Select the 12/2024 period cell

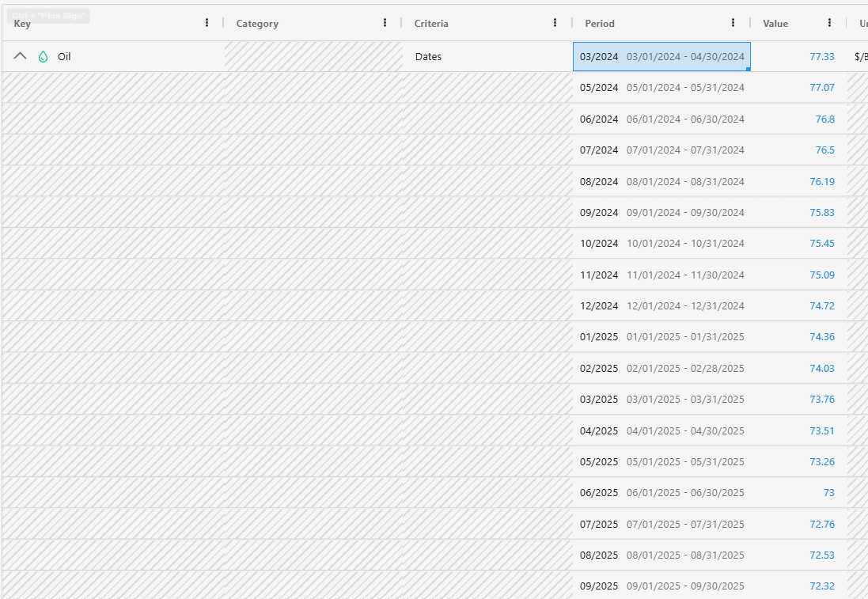[x=661, y=306]
